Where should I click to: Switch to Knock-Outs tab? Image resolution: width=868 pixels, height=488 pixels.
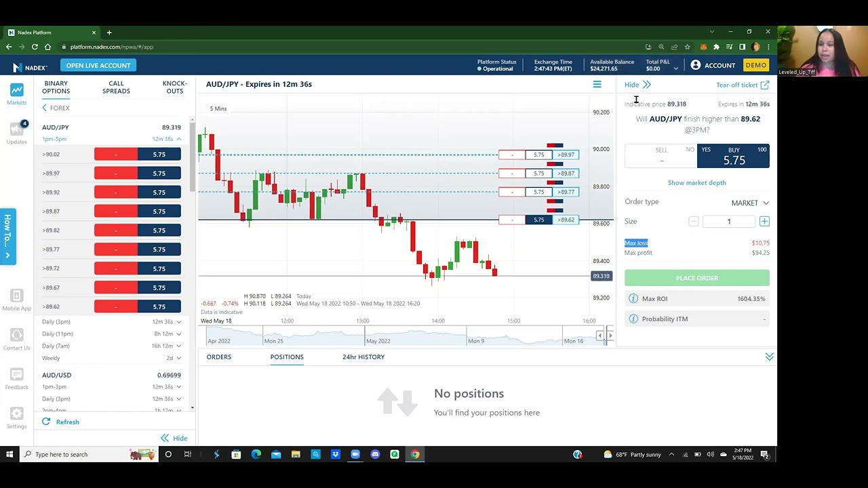click(x=175, y=87)
